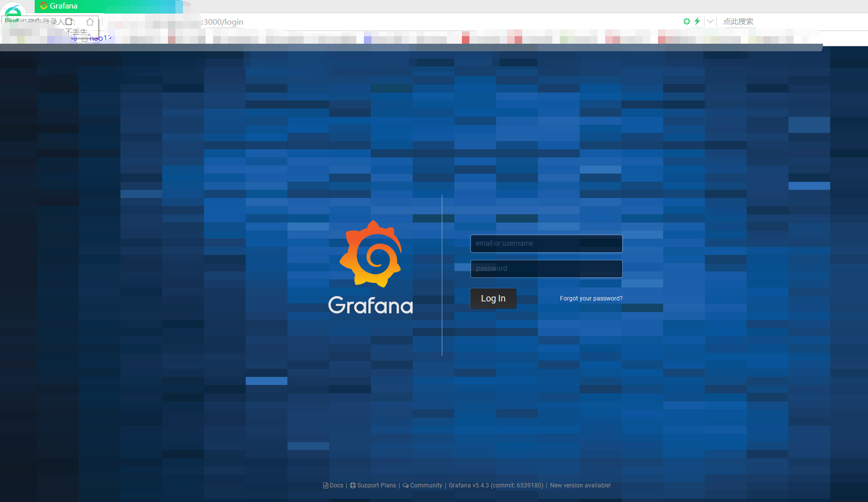Click the Log In button
868x502 pixels.
493,298
